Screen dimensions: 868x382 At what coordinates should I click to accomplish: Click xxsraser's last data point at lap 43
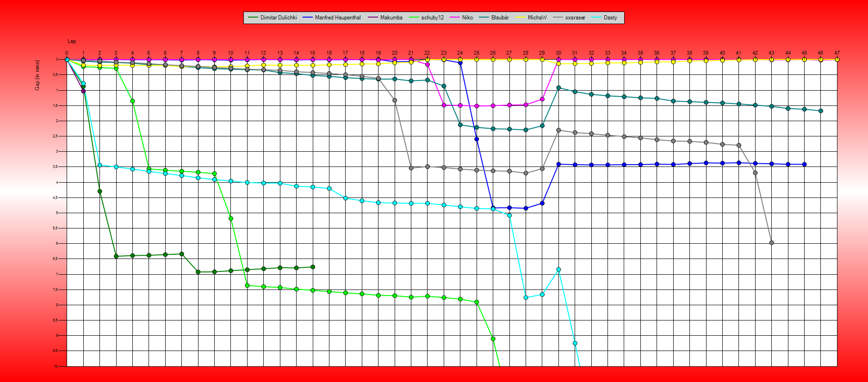(x=771, y=243)
